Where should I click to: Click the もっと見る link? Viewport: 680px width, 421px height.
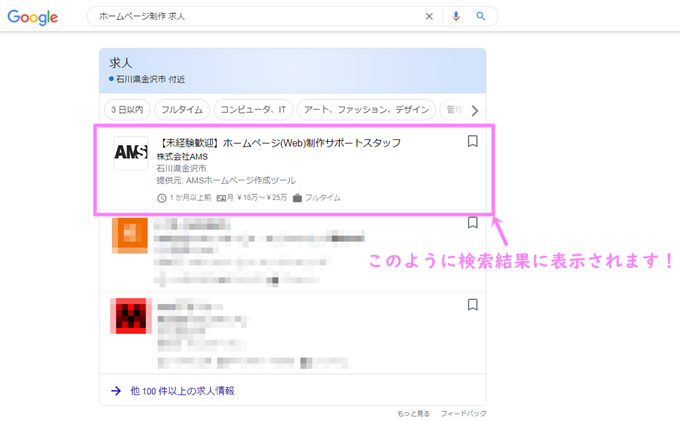414,414
